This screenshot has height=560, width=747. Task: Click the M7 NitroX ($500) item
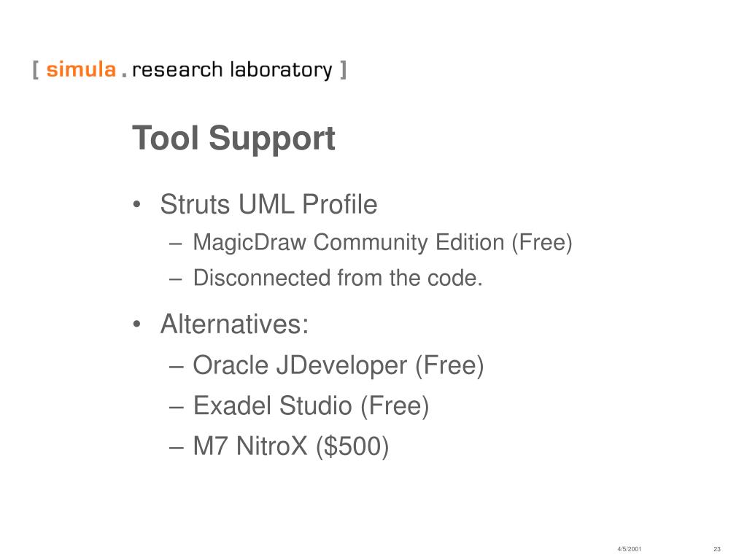click(290, 447)
